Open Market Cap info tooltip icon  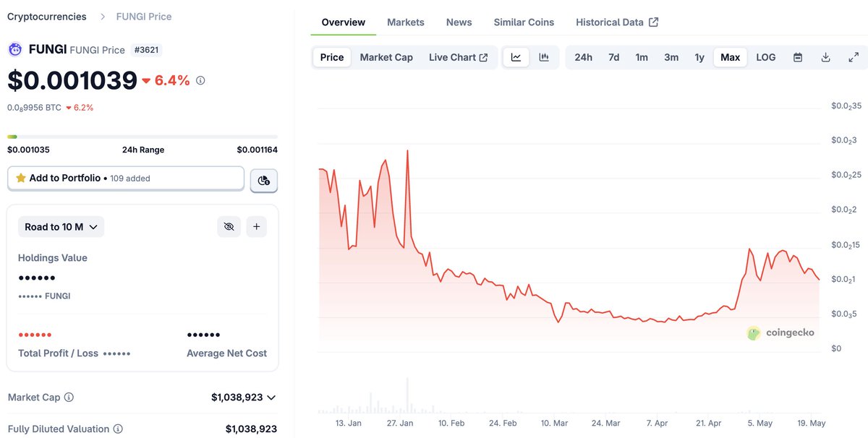(69, 398)
